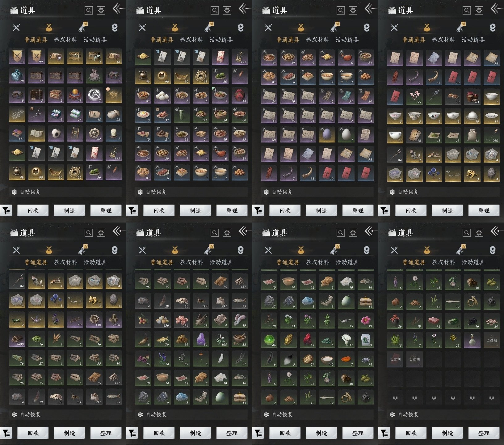Select the glowing green orb stack of 46
The height and width of the screenshot is (445, 504).
pyautogui.click(x=269, y=340)
